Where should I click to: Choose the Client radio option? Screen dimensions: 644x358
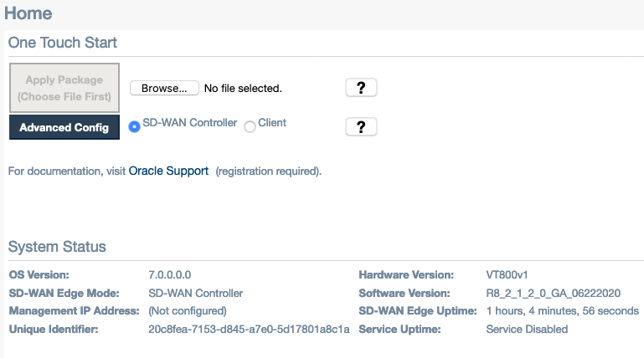(x=250, y=126)
